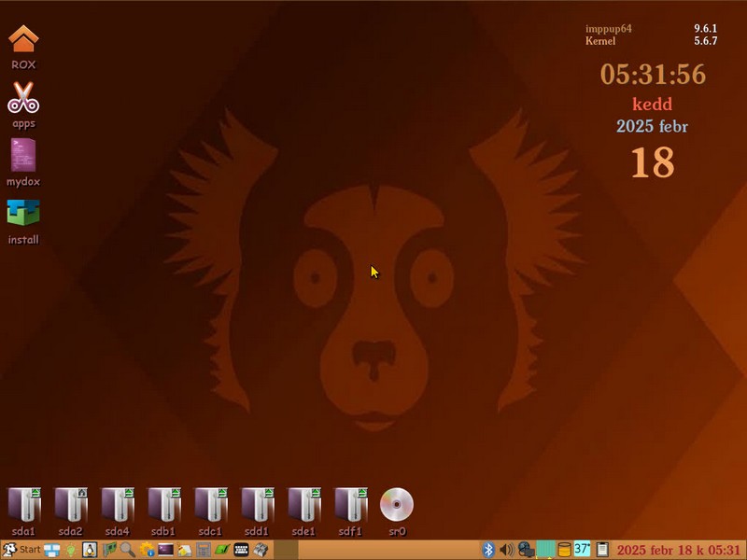Screen dimensions: 747x560
Task: Open the network globe tray icon
Action: [526, 550]
